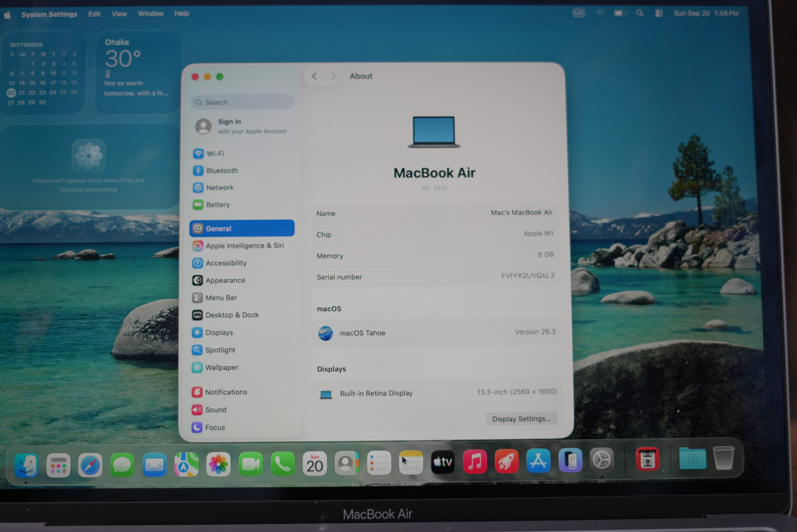797x532 pixels.
Task: Click serial number FVFFK2UVQ6L3
Action: (527, 276)
